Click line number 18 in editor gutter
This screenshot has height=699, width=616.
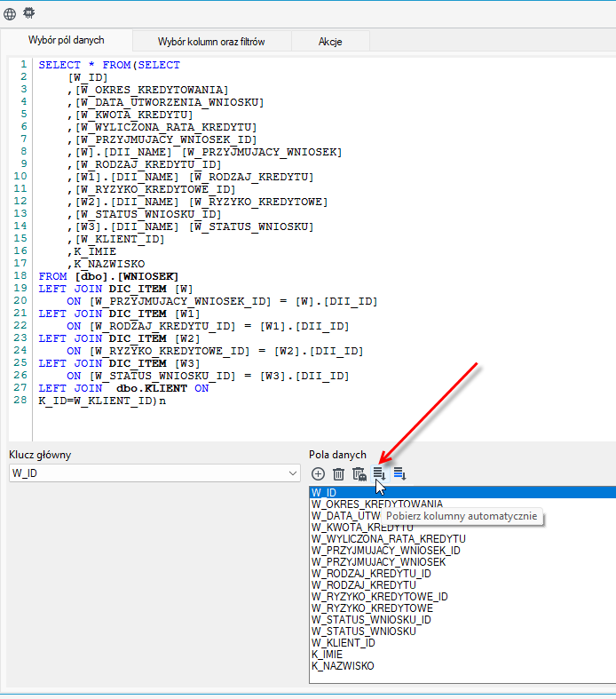[x=20, y=276]
